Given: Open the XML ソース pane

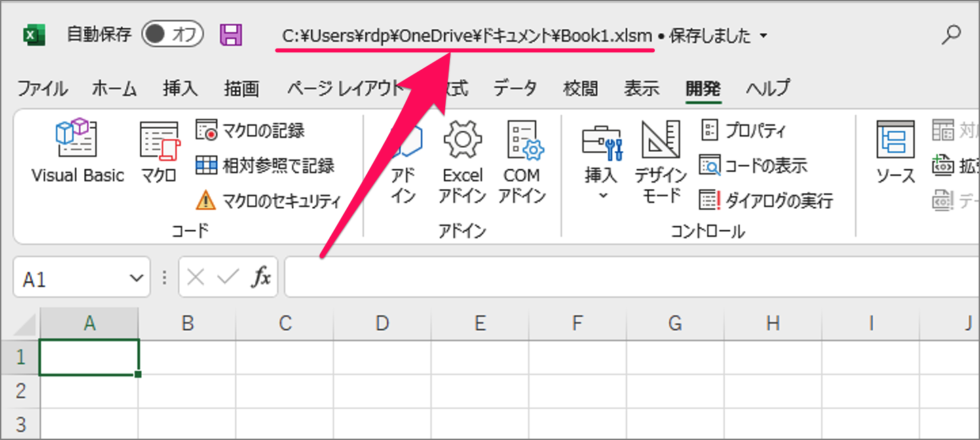Looking at the screenshot, I should [896, 153].
